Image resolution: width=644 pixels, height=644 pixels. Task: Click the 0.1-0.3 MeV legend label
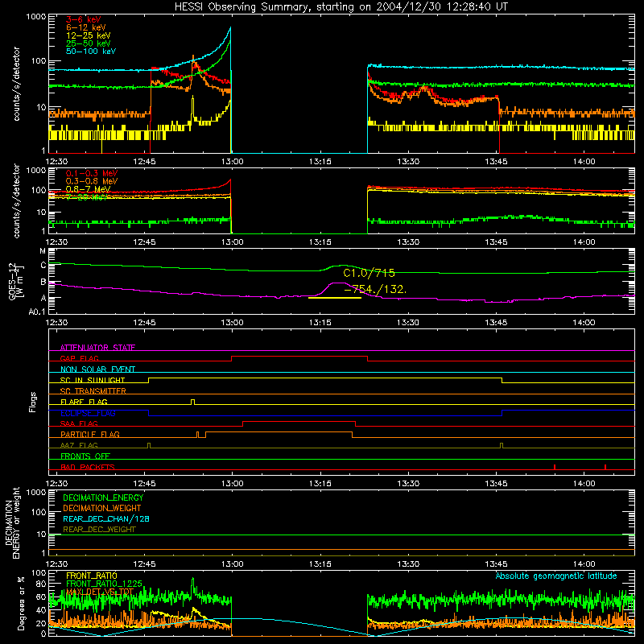coord(92,173)
